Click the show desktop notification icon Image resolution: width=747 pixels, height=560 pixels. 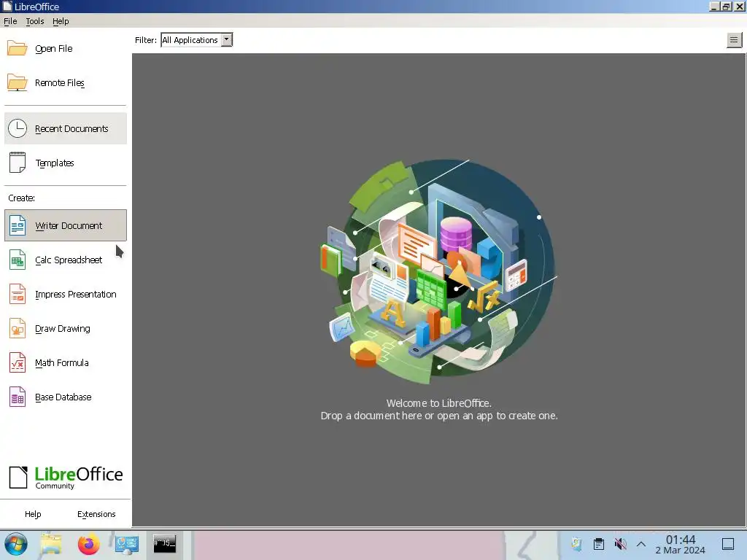point(728,544)
